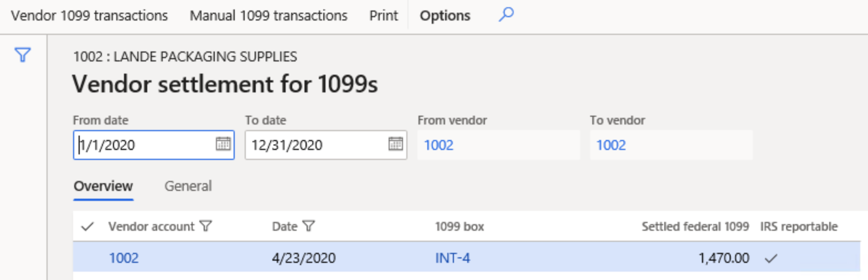Sort by Settled federal 1099 column header

[695, 226]
